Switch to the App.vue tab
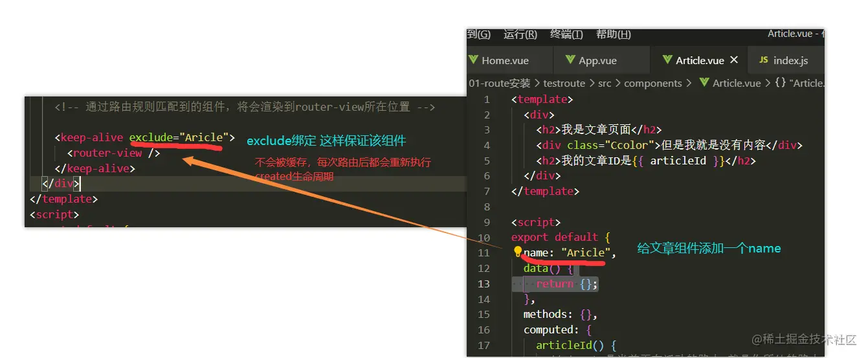Viewport: 868px width, 358px height. click(x=602, y=60)
